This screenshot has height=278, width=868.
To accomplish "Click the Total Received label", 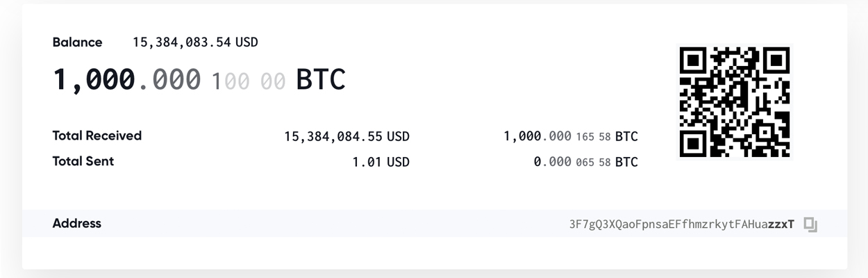I will (97, 136).
